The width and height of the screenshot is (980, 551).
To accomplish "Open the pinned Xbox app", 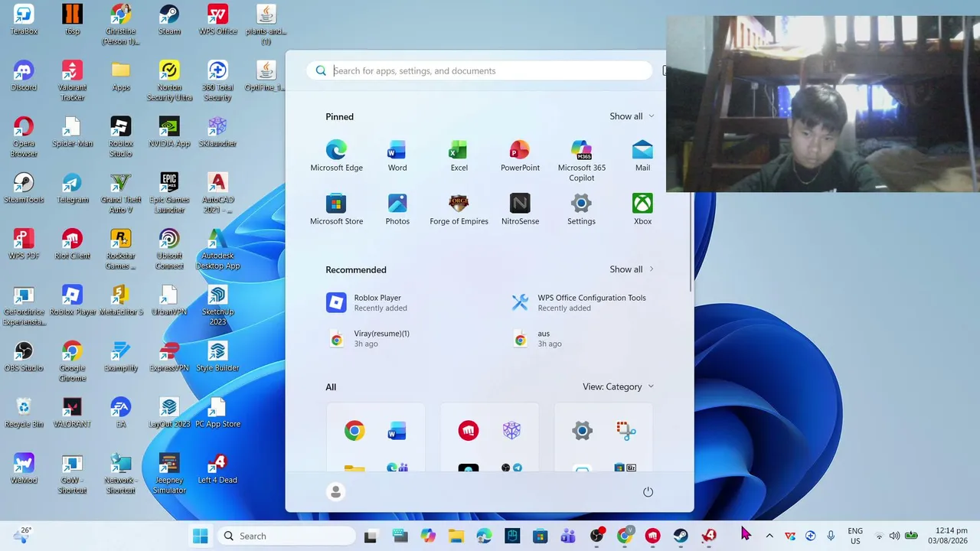I will (x=642, y=209).
